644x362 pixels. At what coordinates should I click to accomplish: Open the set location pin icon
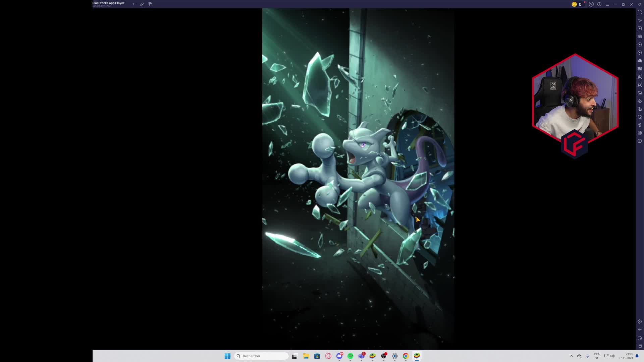click(x=640, y=125)
